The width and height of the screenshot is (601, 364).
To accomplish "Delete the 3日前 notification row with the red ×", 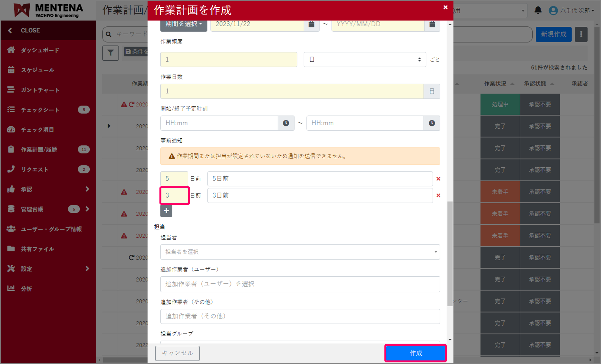I will (438, 195).
